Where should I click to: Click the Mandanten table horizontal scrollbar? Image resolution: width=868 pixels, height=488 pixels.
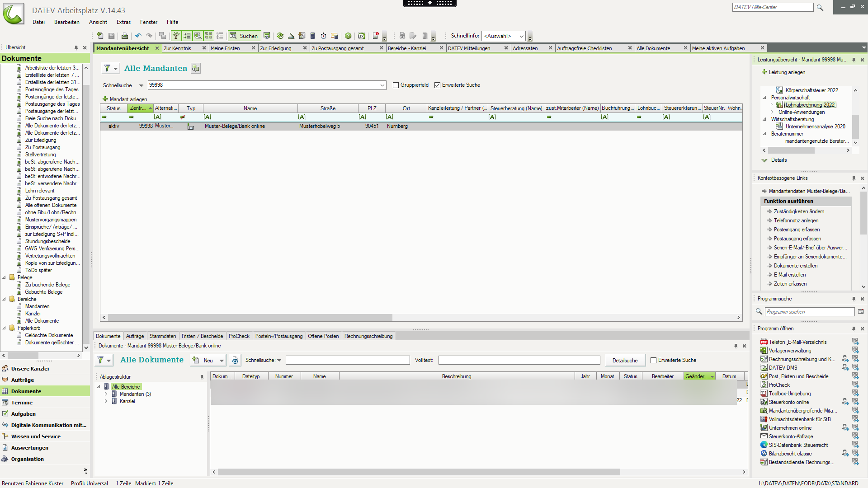click(250, 318)
